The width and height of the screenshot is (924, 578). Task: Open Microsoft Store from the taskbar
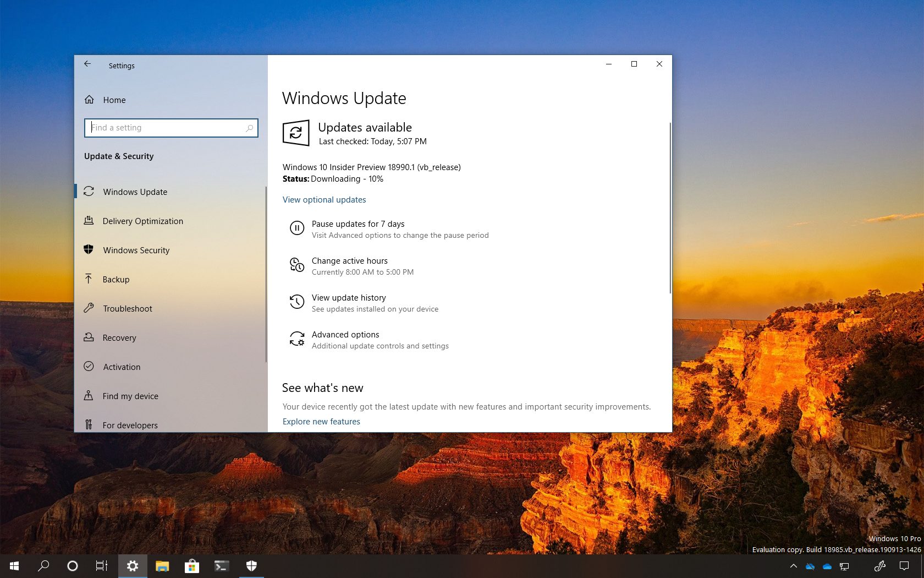[x=192, y=566]
